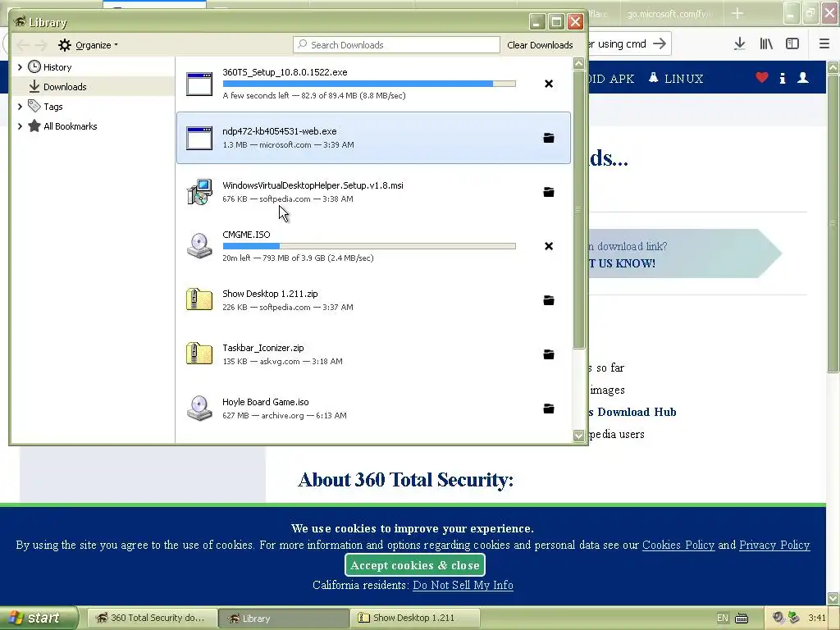Open Do Not Sell My Info link
840x630 pixels.
pos(463,585)
